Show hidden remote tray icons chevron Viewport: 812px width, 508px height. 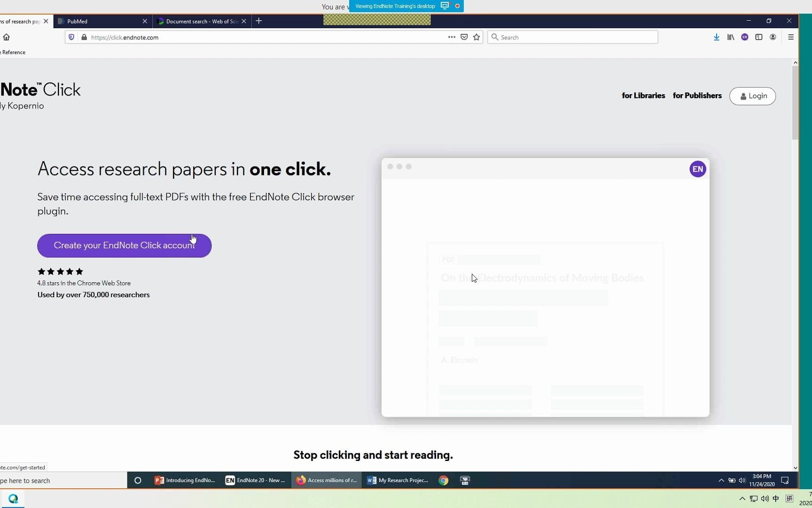coord(721,480)
